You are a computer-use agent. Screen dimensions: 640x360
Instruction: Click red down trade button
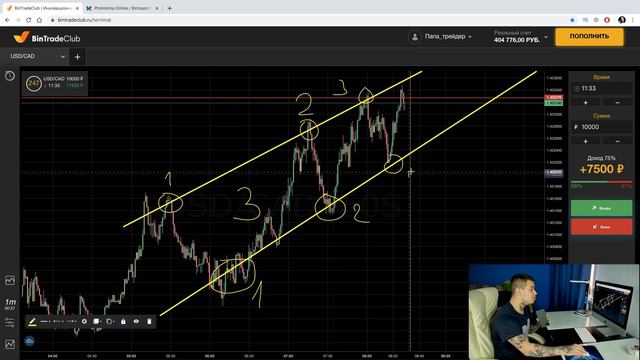point(601,227)
